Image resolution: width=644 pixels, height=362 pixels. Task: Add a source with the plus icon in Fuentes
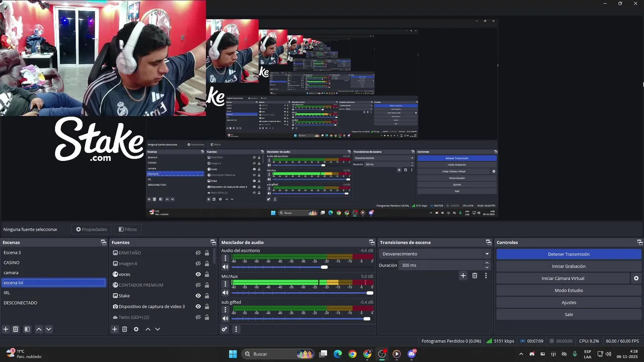(115, 329)
